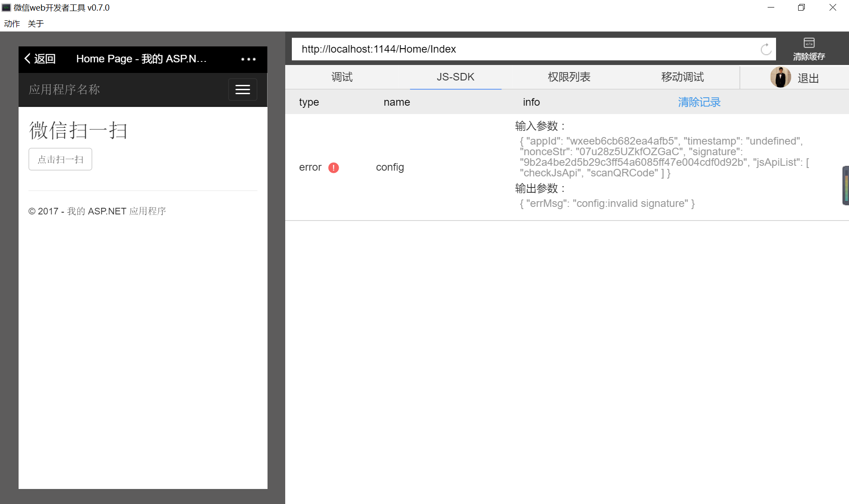This screenshot has width=849, height=504.
Task: Click the reload icon in URL bar
Action: [766, 49]
